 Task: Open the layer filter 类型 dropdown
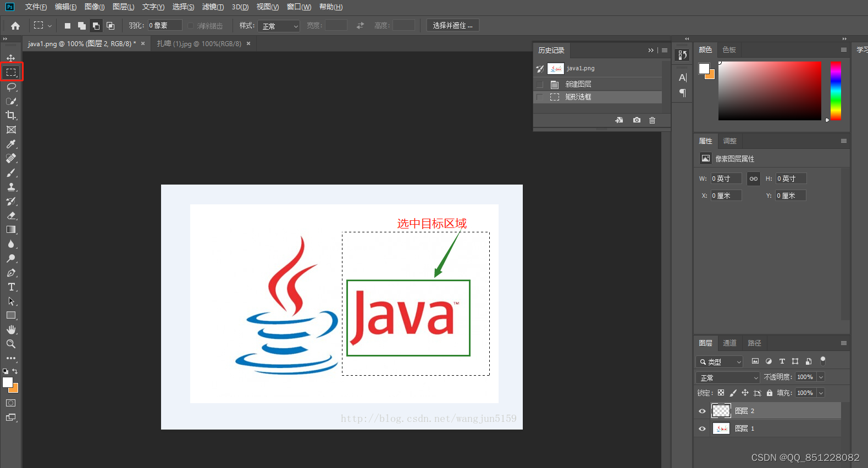tap(719, 361)
